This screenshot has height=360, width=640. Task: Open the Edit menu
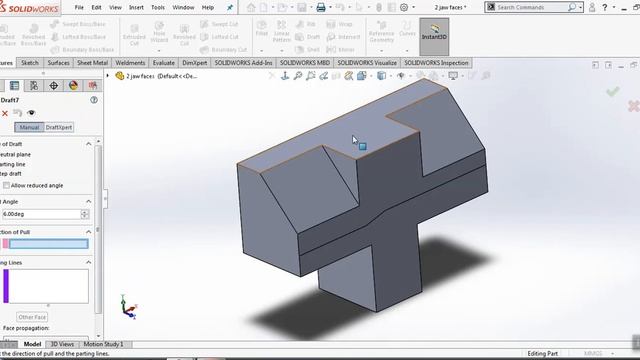96,7
